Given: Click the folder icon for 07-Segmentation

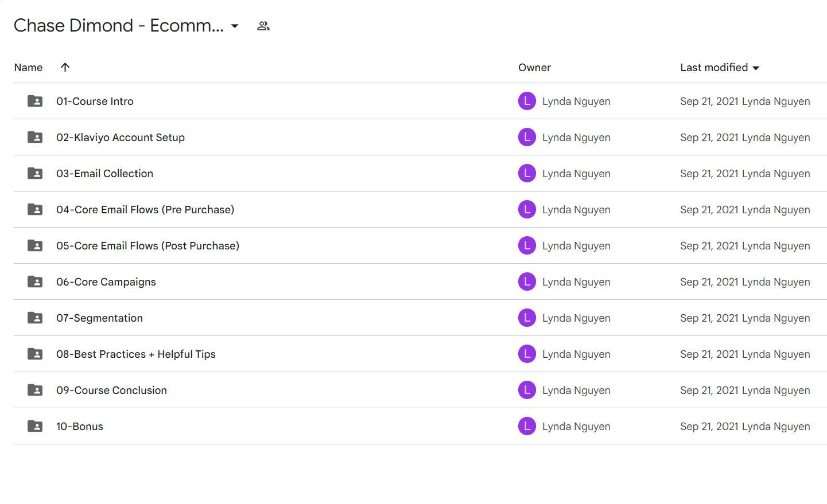Looking at the screenshot, I should click(x=35, y=318).
